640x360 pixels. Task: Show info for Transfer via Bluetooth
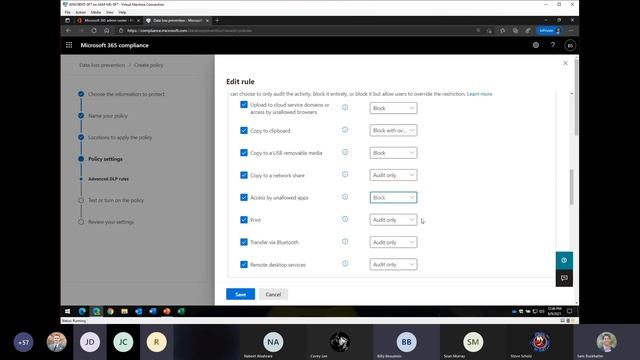click(x=345, y=242)
